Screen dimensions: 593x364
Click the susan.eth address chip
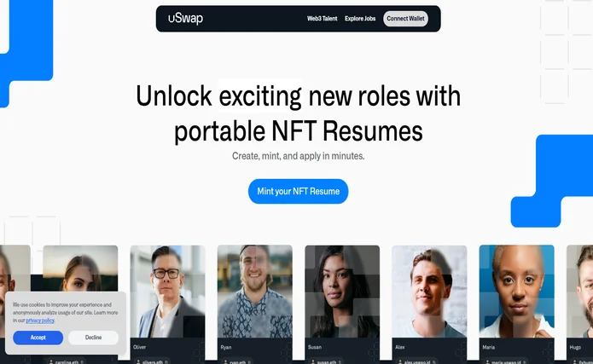[x=326, y=361]
